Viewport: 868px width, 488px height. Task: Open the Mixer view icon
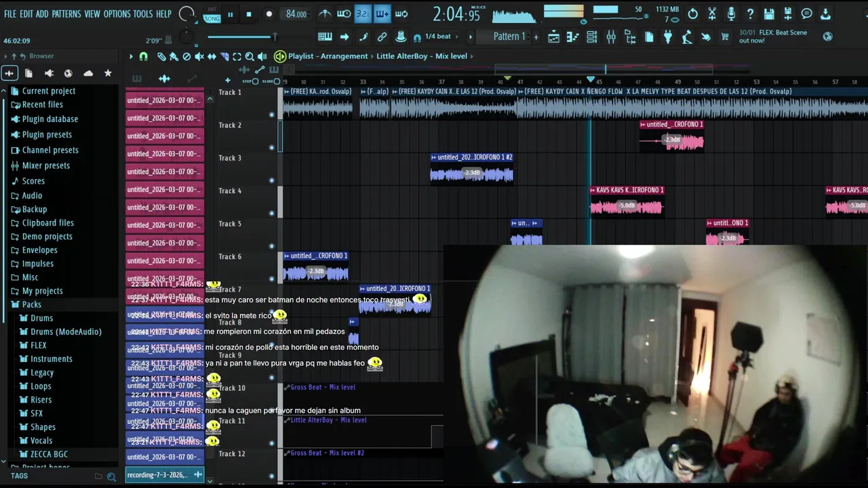click(x=611, y=37)
